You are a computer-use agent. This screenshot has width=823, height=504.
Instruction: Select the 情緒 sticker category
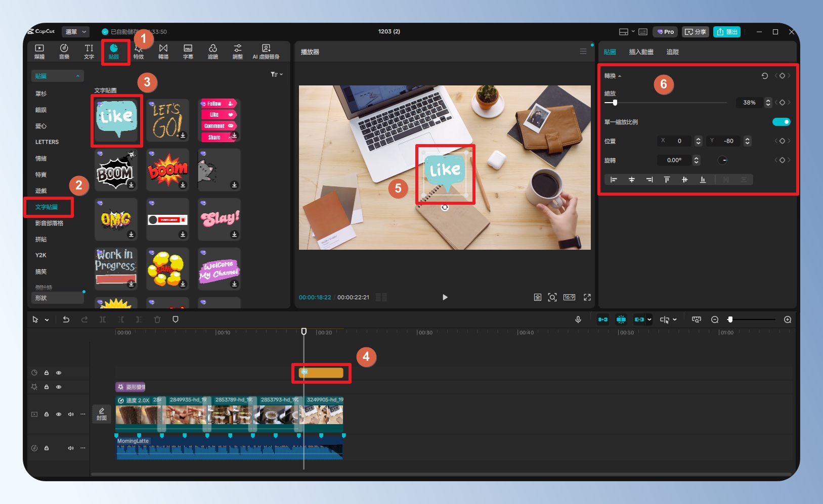41,158
